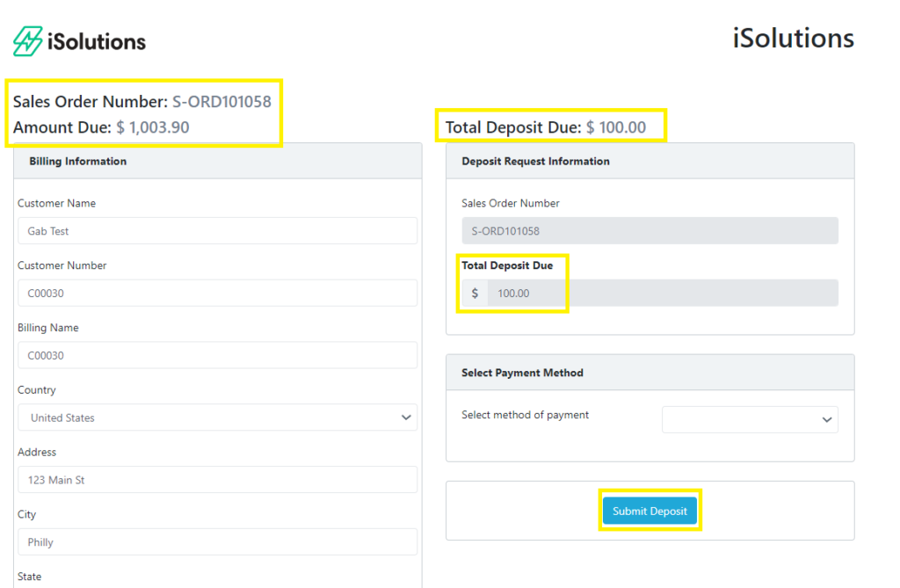Image resolution: width=900 pixels, height=588 pixels.
Task: Open the Country dropdown showing United States
Action: pyautogui.click(x=217, y=417)
